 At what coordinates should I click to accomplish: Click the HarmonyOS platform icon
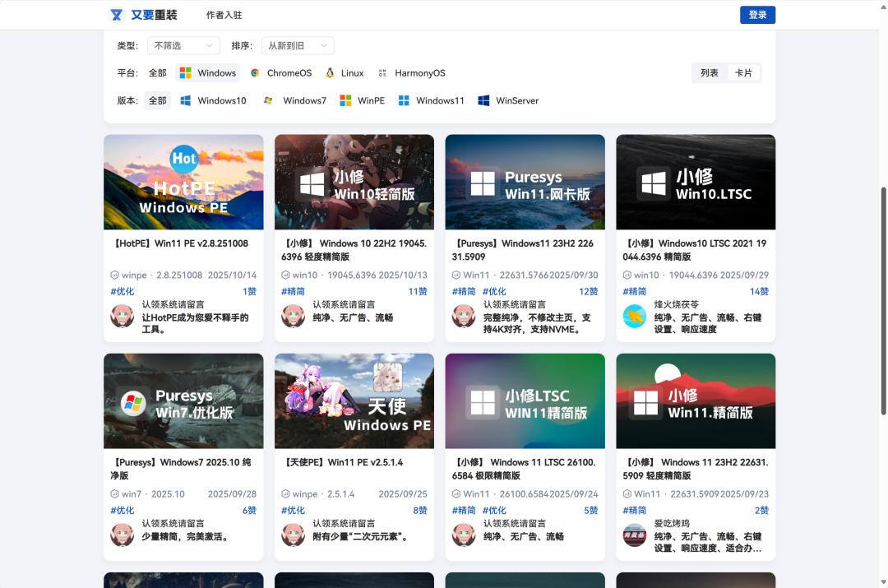click(382, 72)
